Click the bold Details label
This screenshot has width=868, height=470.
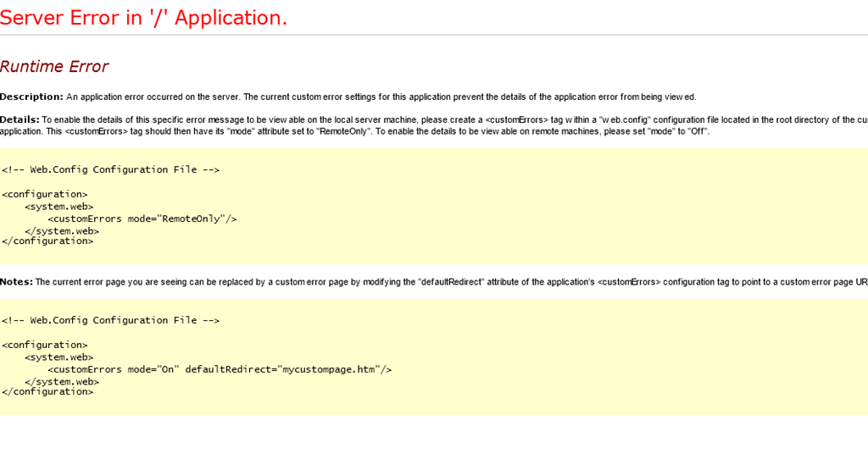point(19,119)
